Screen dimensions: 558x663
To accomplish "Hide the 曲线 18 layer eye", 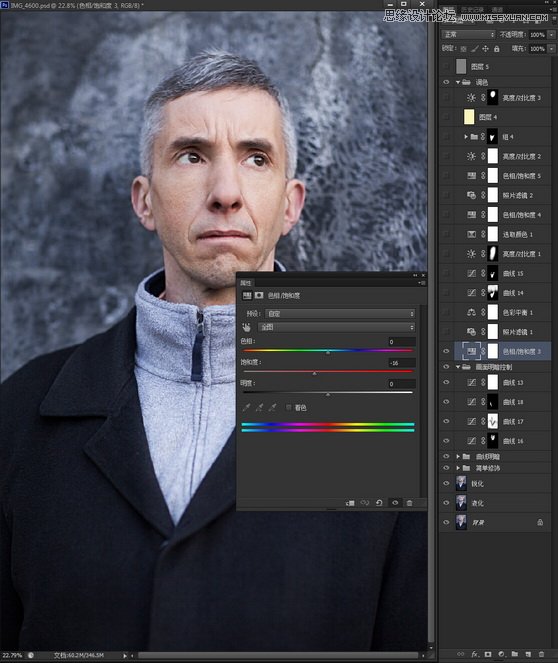I will coord(446,402).
